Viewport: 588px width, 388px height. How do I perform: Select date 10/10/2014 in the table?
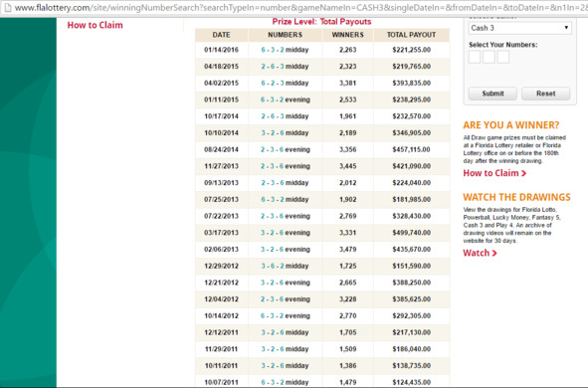(221, 133)
